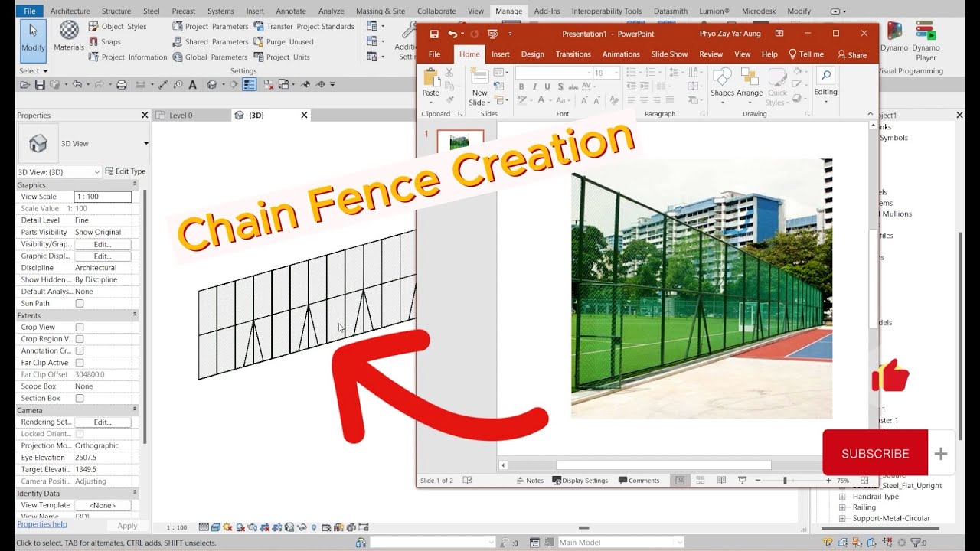980x551 pixels.
Task: Adjust the PowerPoint zoom slider
Action: coord(785,481)
